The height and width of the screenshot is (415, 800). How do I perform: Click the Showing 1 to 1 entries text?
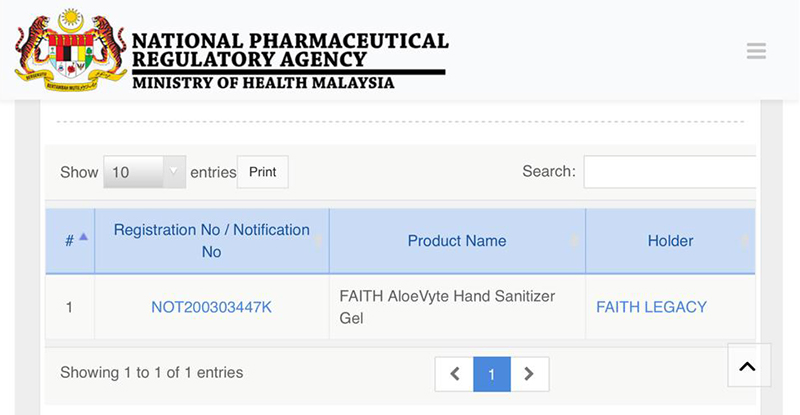(x=151, y=373)
